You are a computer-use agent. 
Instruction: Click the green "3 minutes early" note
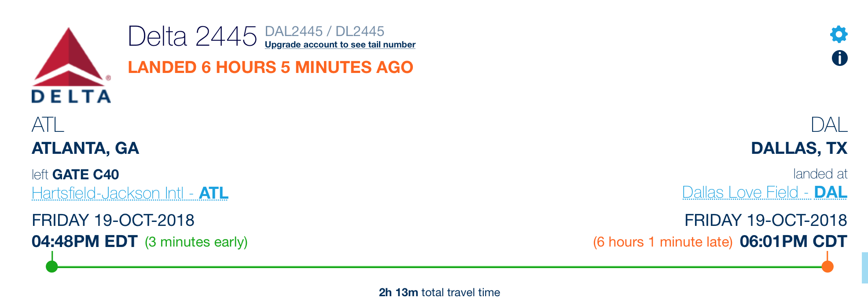pos(196,242)
